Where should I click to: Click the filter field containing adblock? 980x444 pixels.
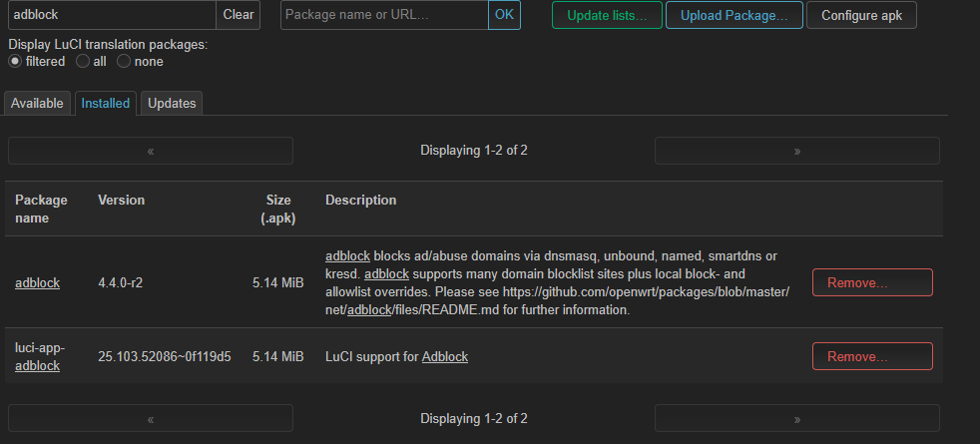pos(112,15)
